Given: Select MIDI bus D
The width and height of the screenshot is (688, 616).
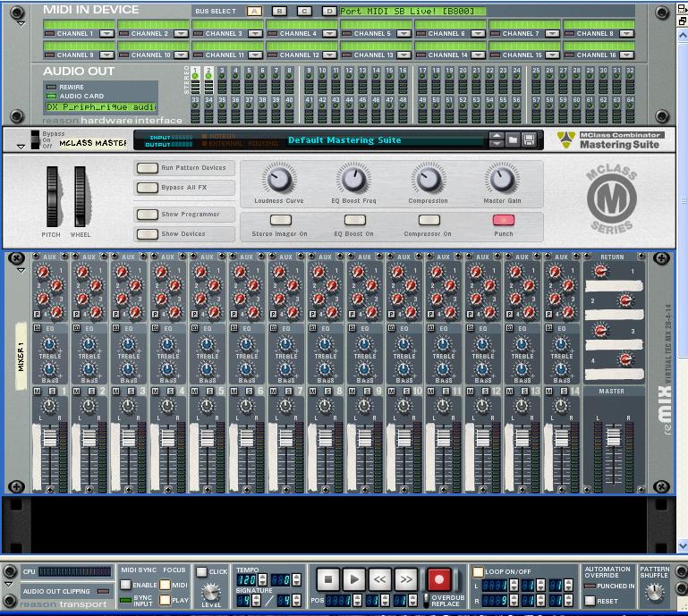Looking at the screenshot, I should click(x=329, y=12).
